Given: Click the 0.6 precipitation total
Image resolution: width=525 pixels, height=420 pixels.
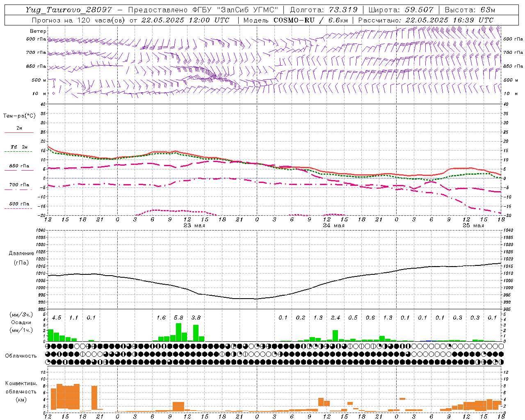Looking at the screenshot, I should pos(370,318).
